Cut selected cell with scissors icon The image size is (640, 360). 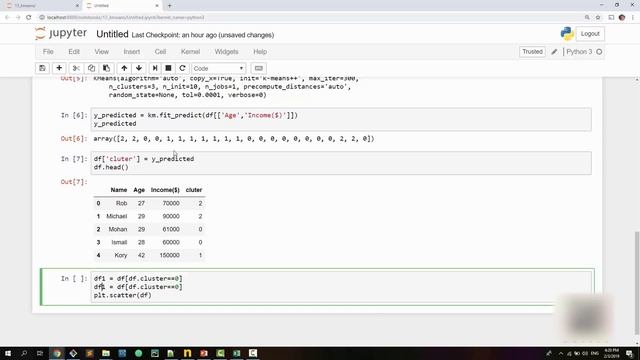[x=76, y=68]
